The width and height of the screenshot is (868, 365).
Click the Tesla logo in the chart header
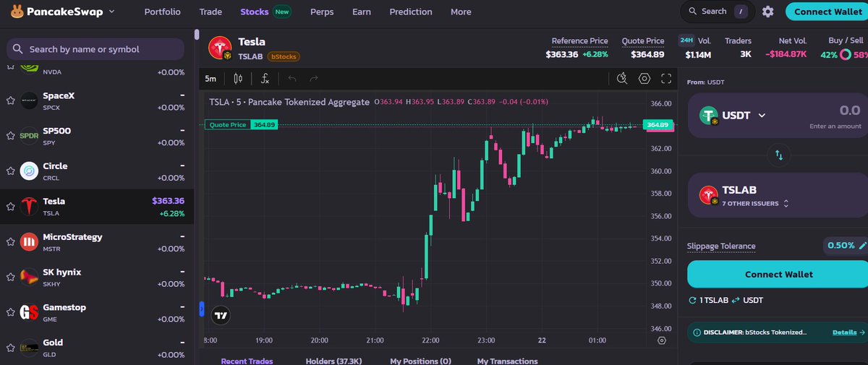(220, 48)
